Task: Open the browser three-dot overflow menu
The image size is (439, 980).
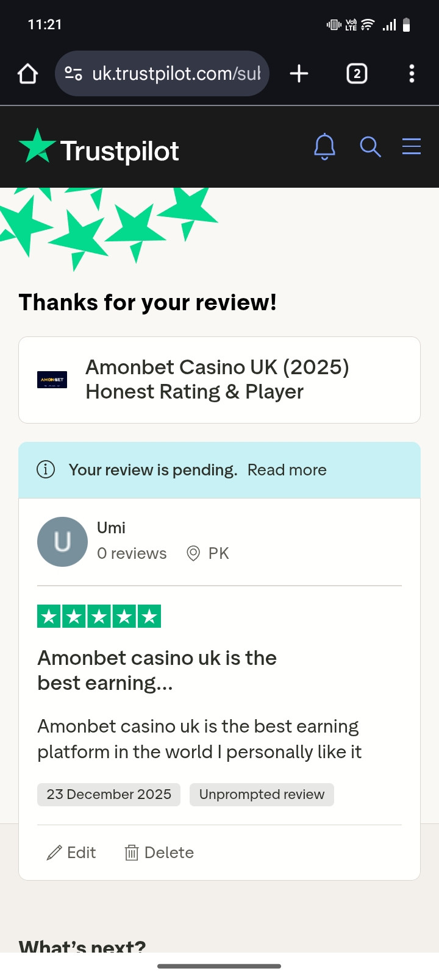Action: pyautogui.click(x=412, y=74)
